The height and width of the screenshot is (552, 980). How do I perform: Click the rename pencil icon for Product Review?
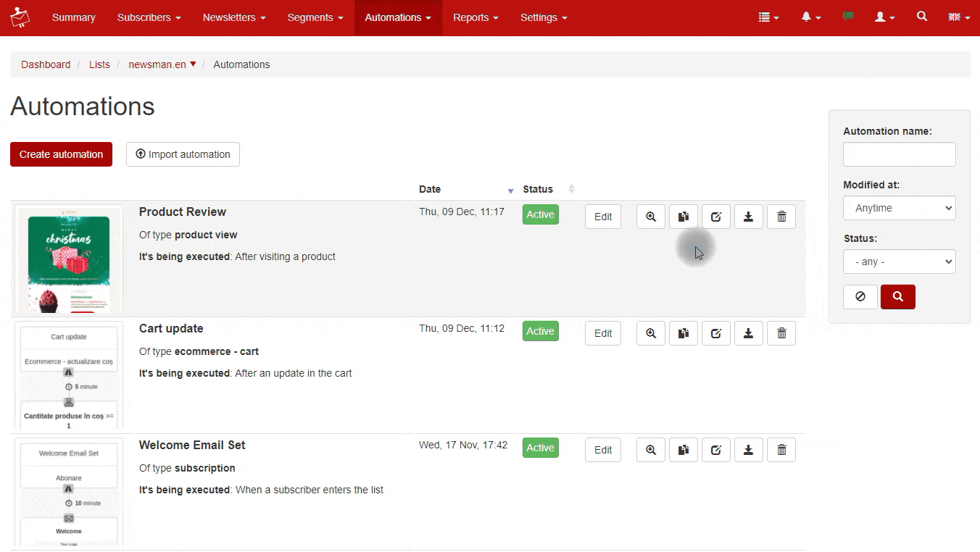point(716,217)
